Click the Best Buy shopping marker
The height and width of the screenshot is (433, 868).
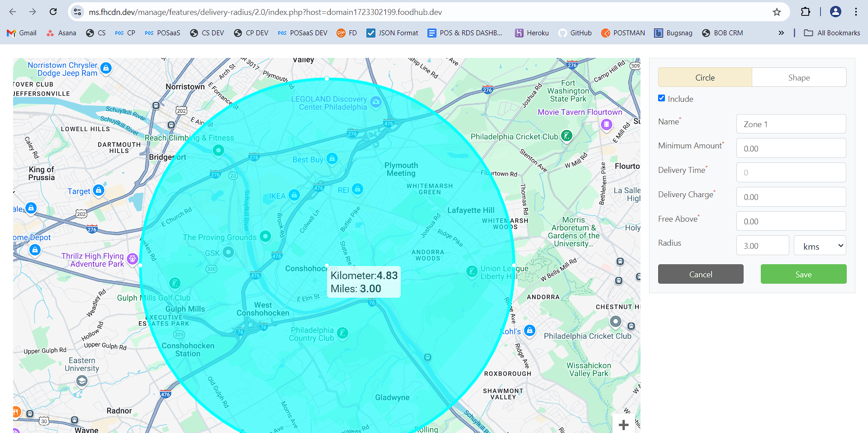[332, 158]
